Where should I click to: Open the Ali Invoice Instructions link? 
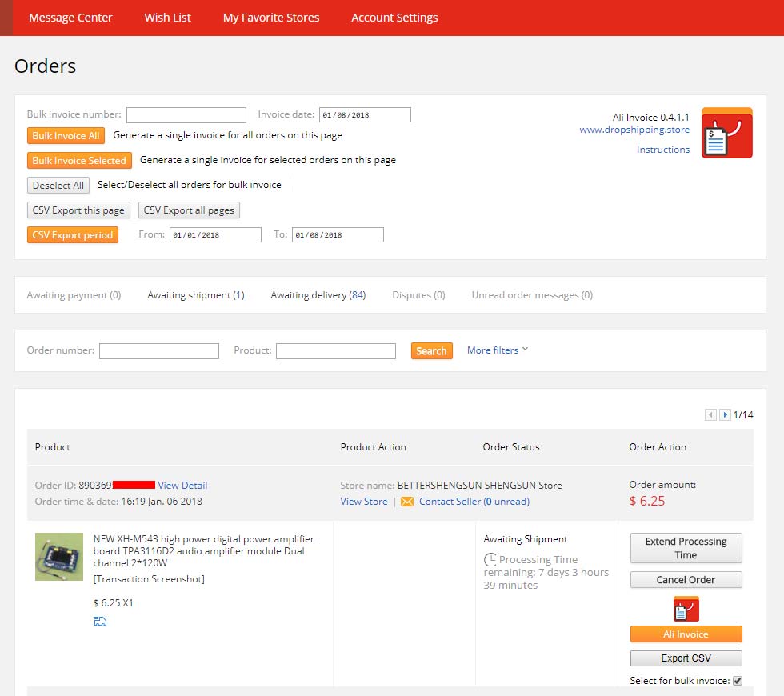[663, 149]
